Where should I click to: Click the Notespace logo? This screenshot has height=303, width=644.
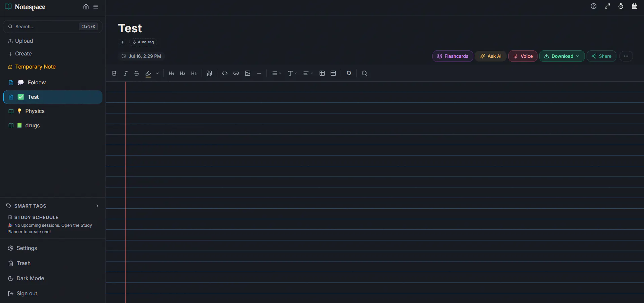point(25,7)
